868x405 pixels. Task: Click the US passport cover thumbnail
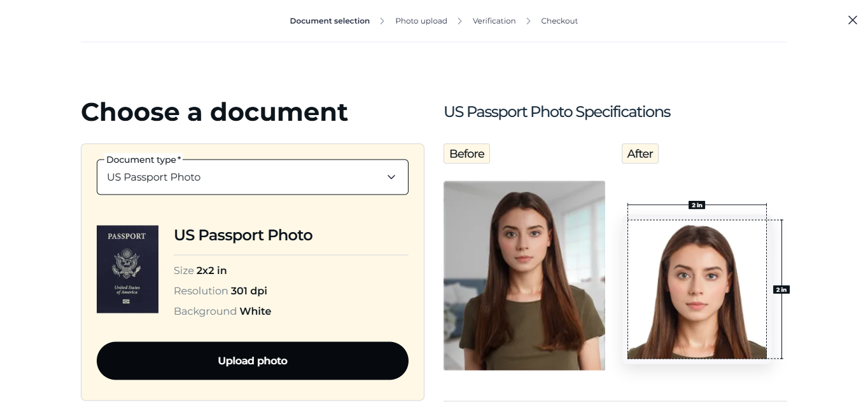click(127, 269)
